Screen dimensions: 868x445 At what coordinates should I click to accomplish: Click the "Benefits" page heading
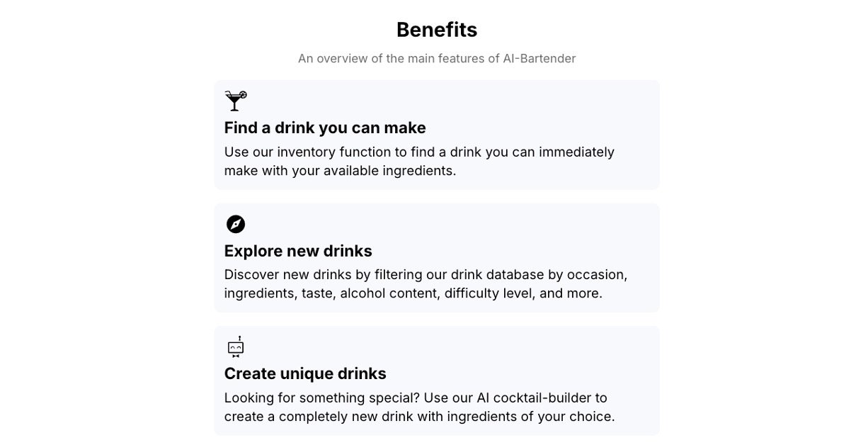coord(437,30)
